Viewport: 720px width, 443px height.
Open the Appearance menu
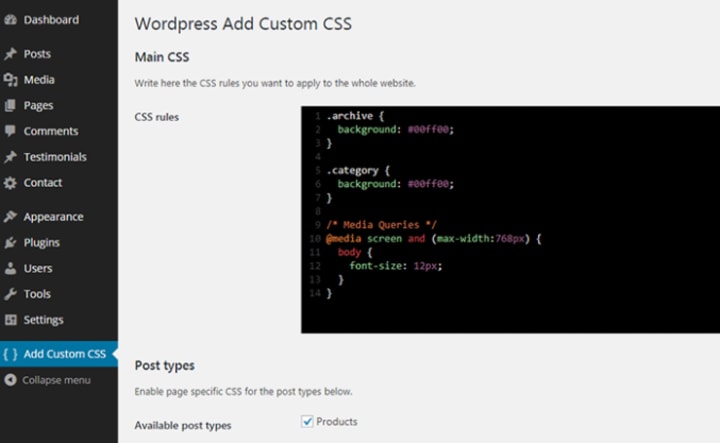[x=59, y=217]
